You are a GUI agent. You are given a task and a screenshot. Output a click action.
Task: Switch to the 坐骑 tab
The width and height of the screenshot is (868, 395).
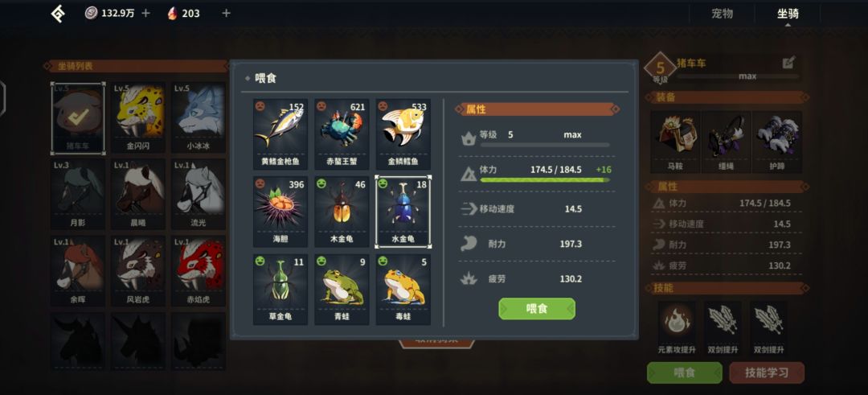[x=788, y=14]
